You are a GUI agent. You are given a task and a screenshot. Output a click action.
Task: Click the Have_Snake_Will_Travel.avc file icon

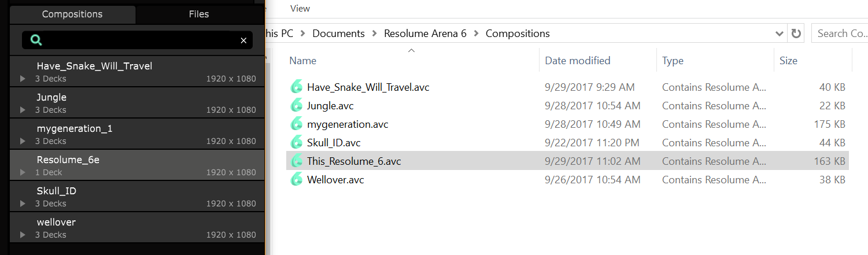pos(297,87)
